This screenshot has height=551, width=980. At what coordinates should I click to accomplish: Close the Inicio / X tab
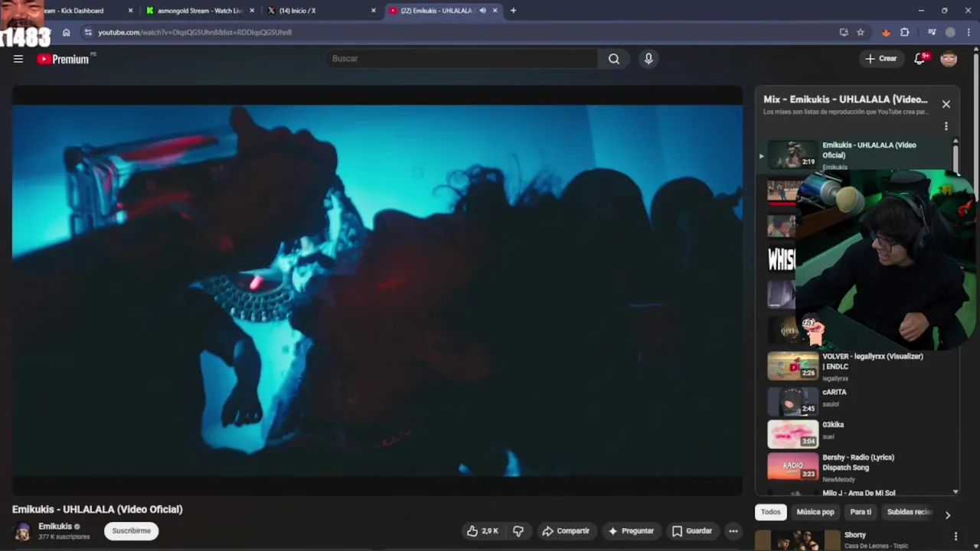[374, 11]
